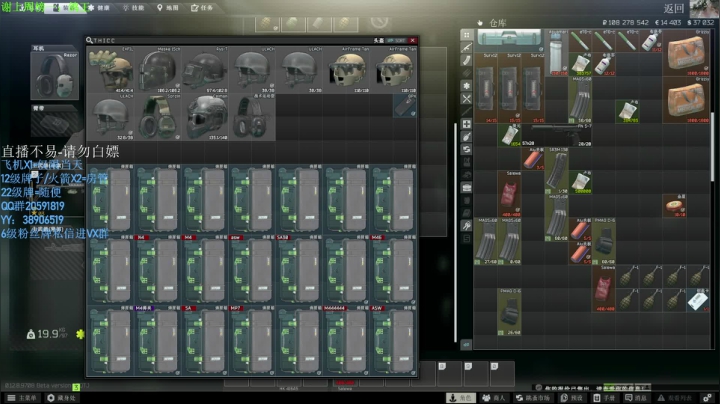The image size is (720, 404).
Task: Select the Razor headset in earpiece slot
Action: pyautogui.click(x=55, y=76)
